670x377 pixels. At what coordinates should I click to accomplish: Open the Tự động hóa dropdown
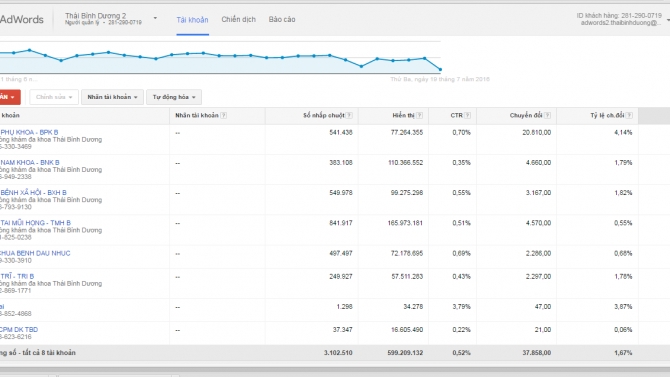[174, 97]
